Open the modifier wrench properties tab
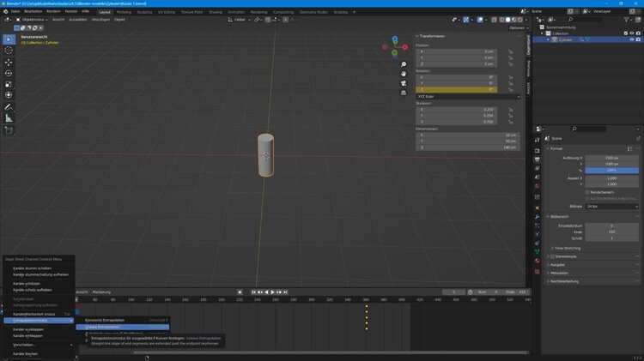The image size is (644, 361). click(x=538, y=216)
